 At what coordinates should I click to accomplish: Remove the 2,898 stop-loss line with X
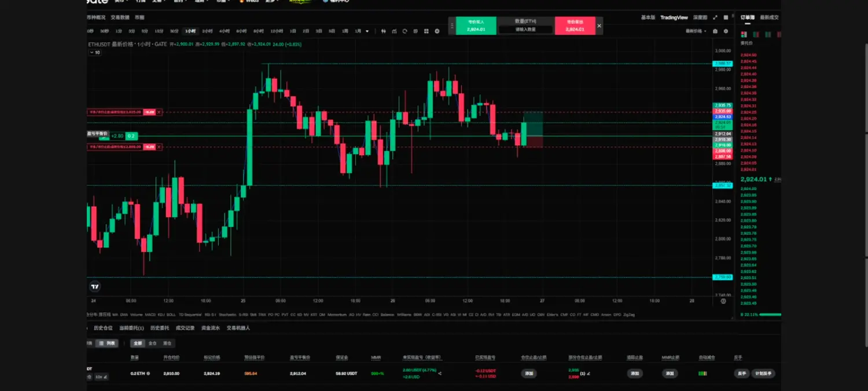click(x=159, y=147)
